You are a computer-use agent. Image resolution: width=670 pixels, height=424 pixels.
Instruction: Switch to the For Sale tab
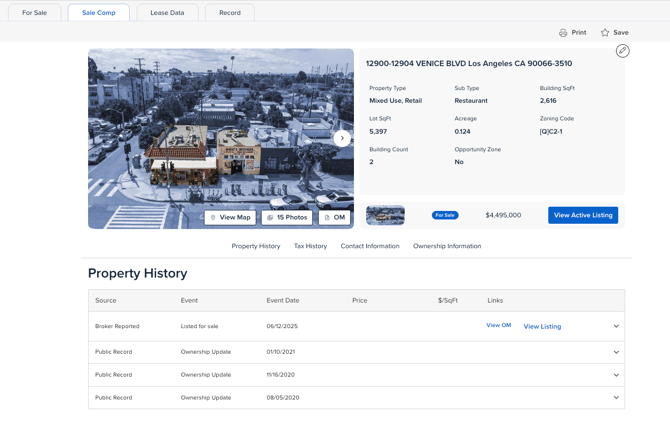pos(34,13)
